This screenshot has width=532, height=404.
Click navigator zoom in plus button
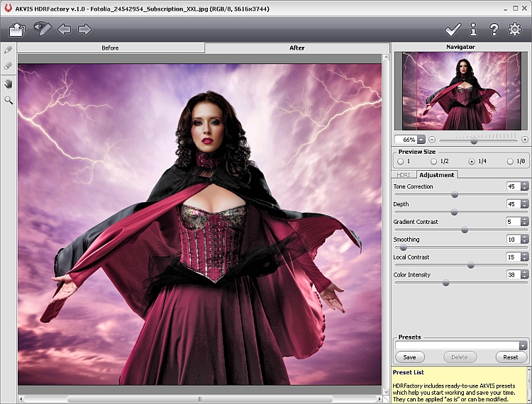[x=524, y=140]
